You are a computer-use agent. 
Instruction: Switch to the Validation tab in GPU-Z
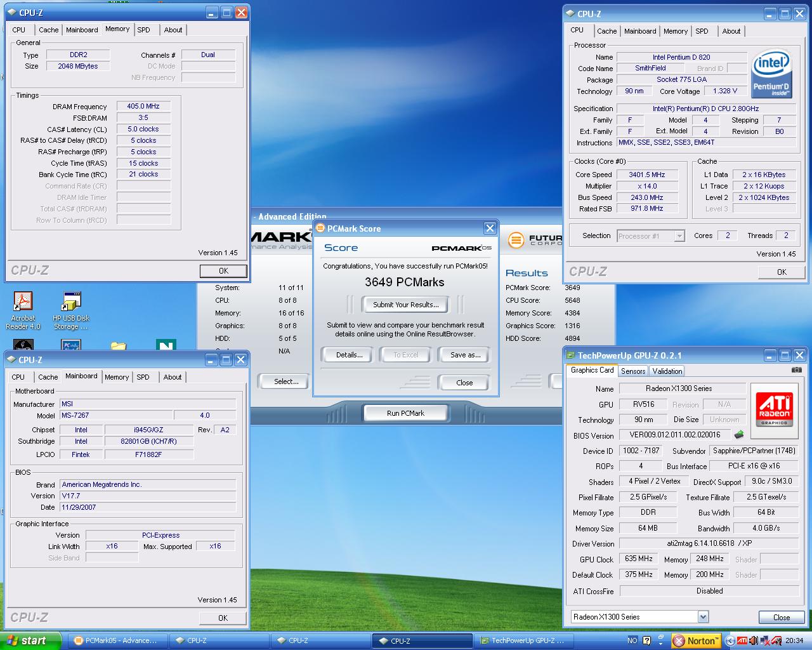point(667,371)
